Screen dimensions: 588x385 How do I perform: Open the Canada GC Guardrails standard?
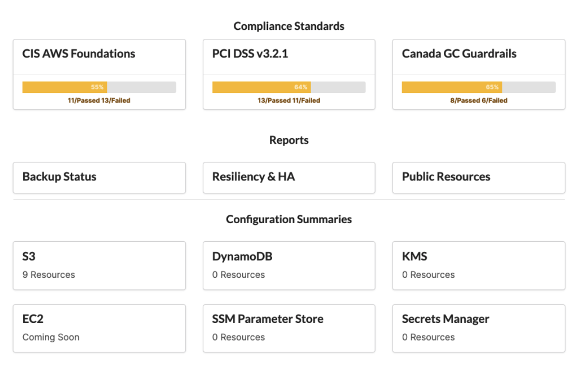(459, 54)
